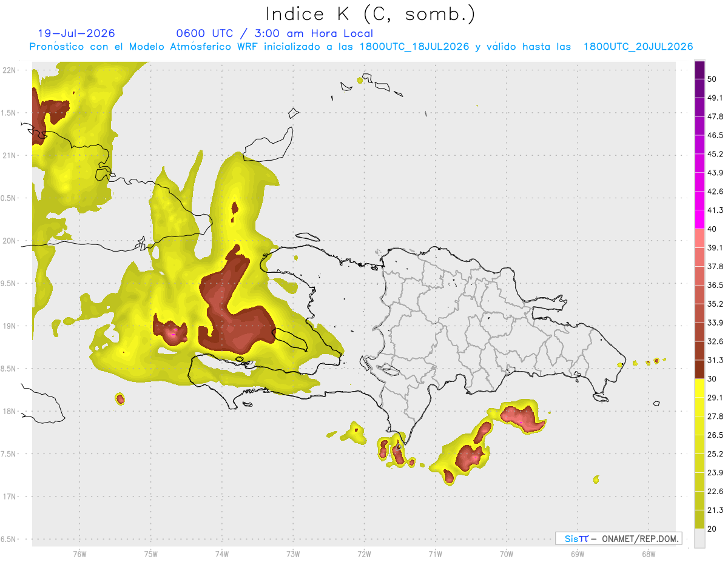
Task: Select the gray swatch below the 20 label
Action: 699,538
